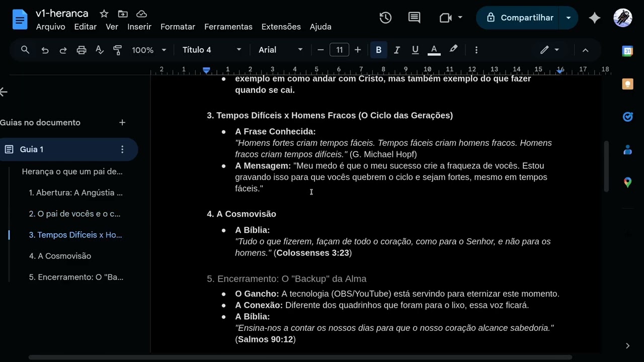Image resolution: width=644 pixels, height=362 pixels.
Task: Move document using the folder icon
Action: 123,14
